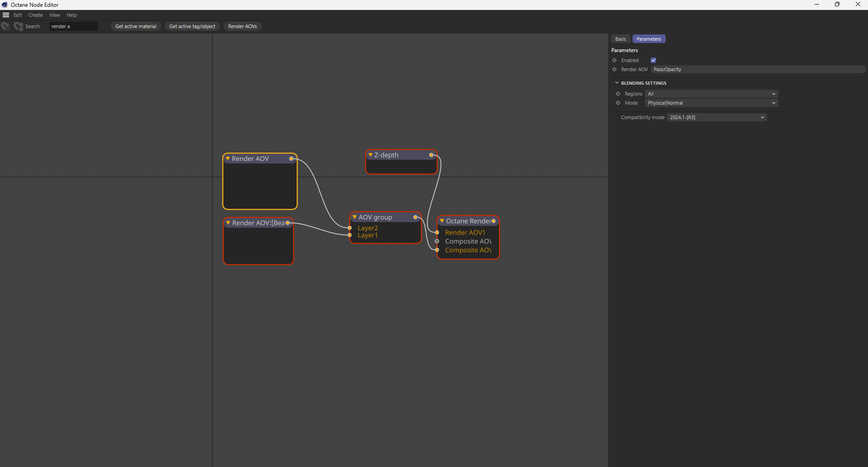Close the Octane Node Editor window

pos(858,5)
